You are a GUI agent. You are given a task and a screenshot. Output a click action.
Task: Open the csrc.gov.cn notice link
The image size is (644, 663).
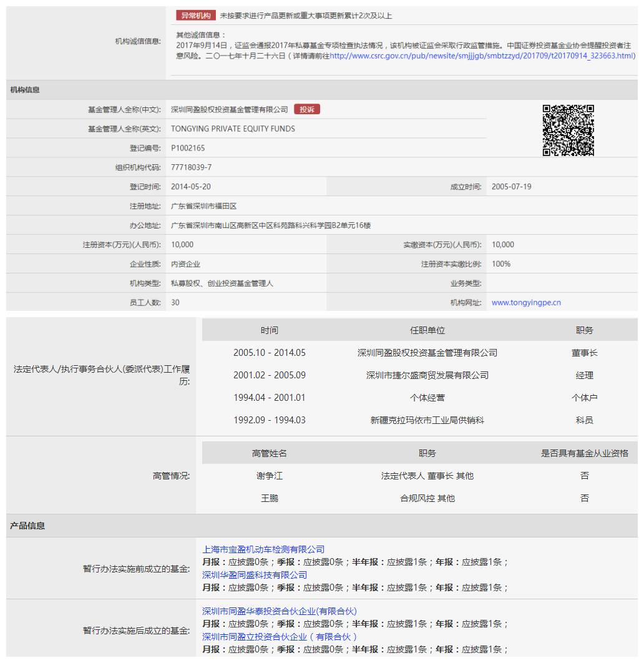482,56
